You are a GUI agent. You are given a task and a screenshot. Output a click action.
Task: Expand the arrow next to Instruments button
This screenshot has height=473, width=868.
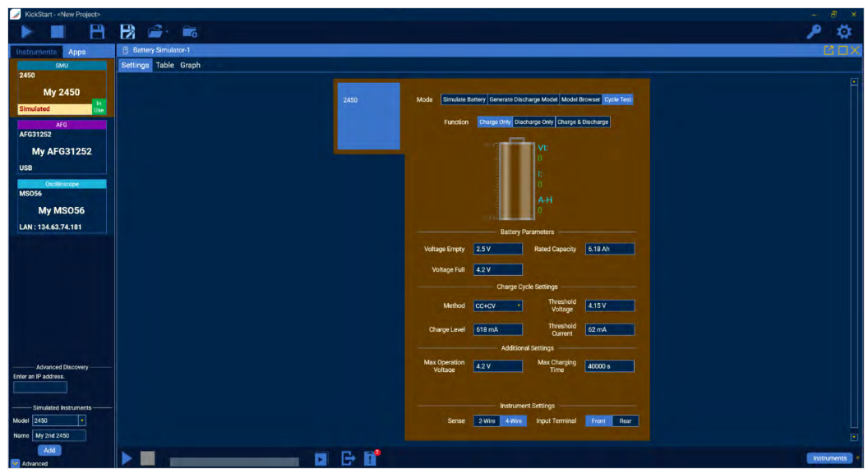point(857,458)
